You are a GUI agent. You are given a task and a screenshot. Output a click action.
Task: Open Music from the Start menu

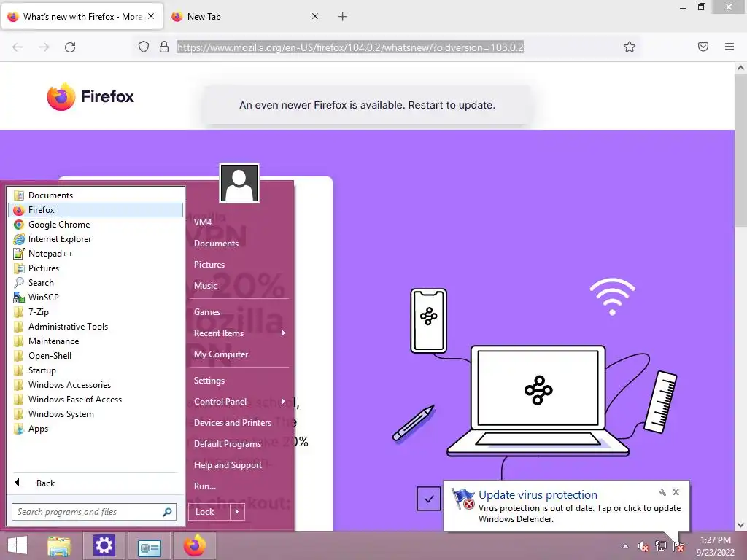(x=239, y=286)
